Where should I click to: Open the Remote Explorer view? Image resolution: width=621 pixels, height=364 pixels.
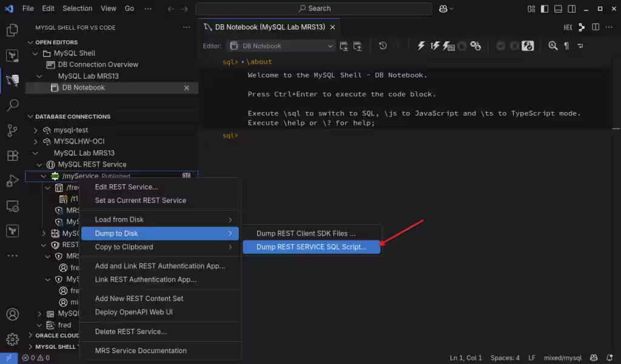pyautogui.click(x=12, y=206)
